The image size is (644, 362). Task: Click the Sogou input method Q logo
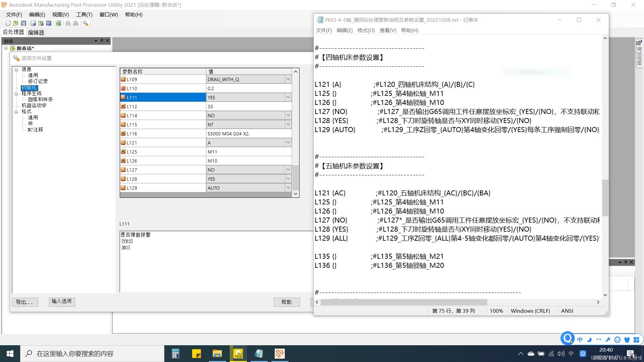click(x=568, y=338)
